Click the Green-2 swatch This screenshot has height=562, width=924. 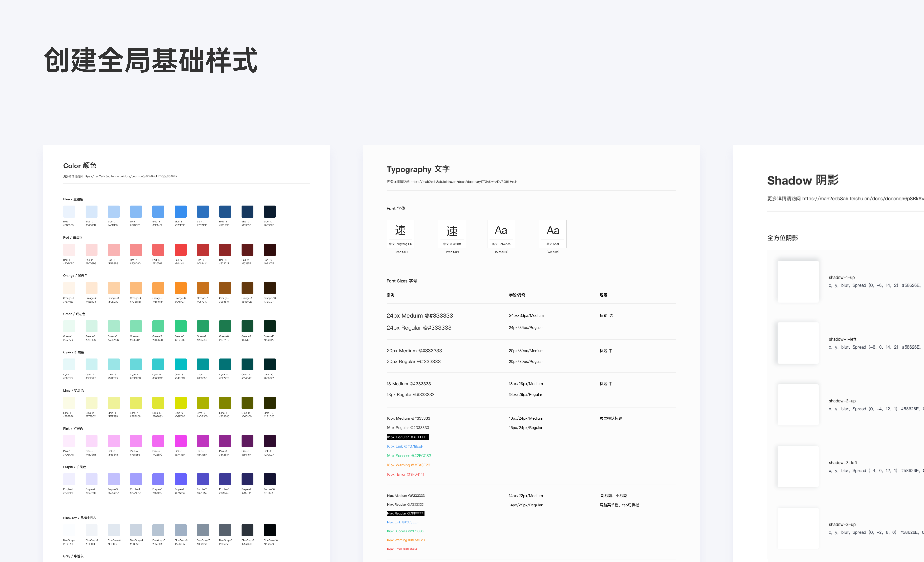coord(91,326)
